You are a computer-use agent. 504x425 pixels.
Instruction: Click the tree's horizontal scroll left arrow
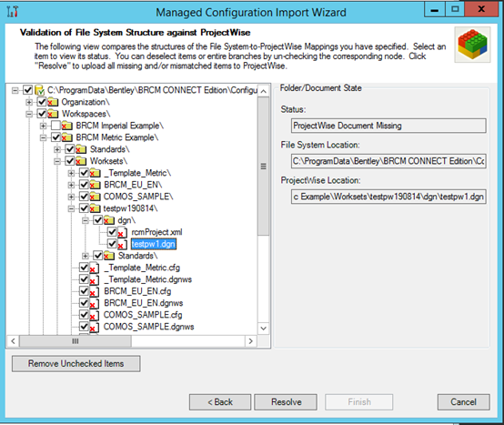coord(13,341)
